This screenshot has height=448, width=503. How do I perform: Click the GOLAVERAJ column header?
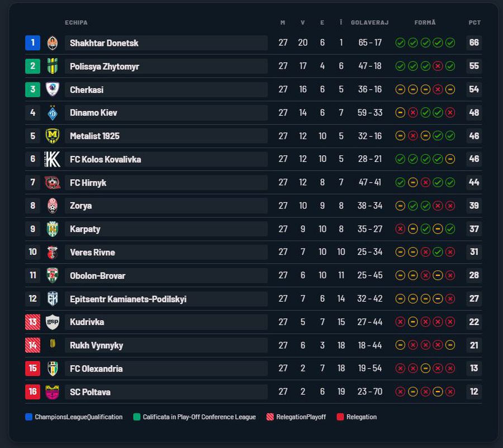coord(369,22)
